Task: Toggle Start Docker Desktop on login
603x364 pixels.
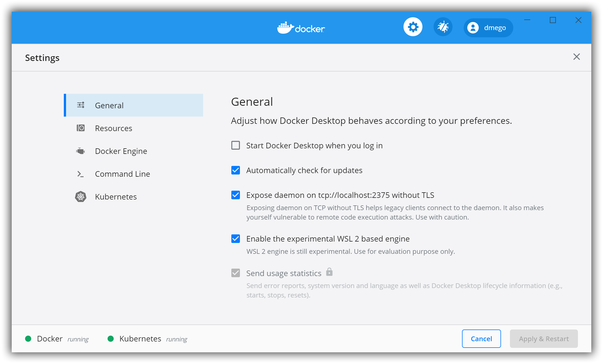Action: (236, 146)
